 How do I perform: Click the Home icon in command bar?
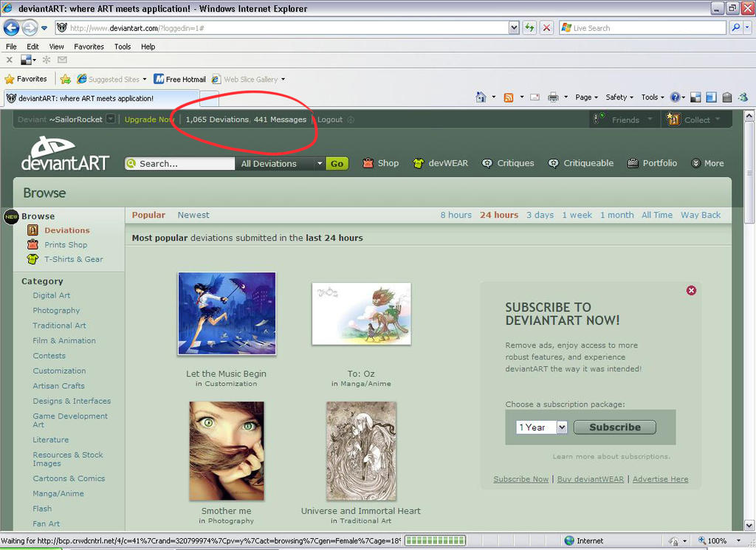481,97
